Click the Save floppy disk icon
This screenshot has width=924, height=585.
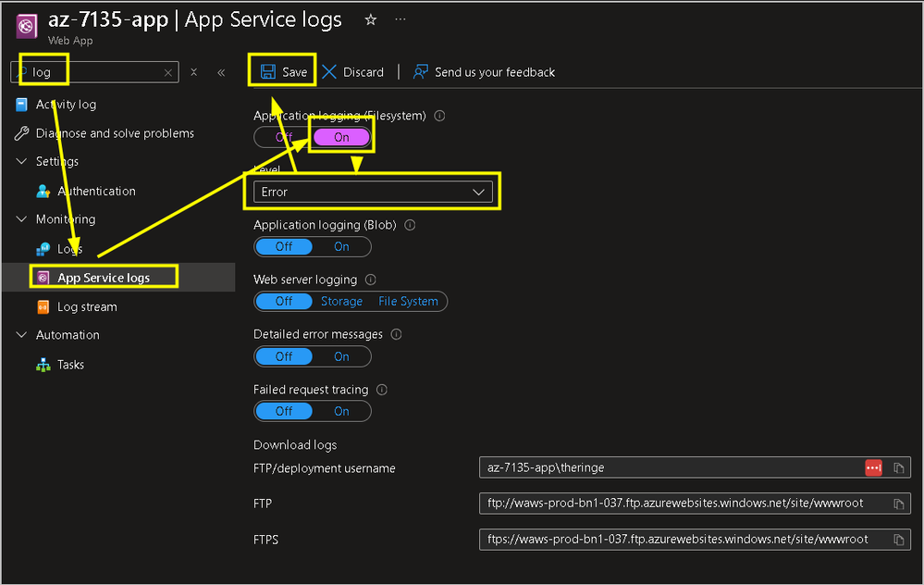coord(268,72)
